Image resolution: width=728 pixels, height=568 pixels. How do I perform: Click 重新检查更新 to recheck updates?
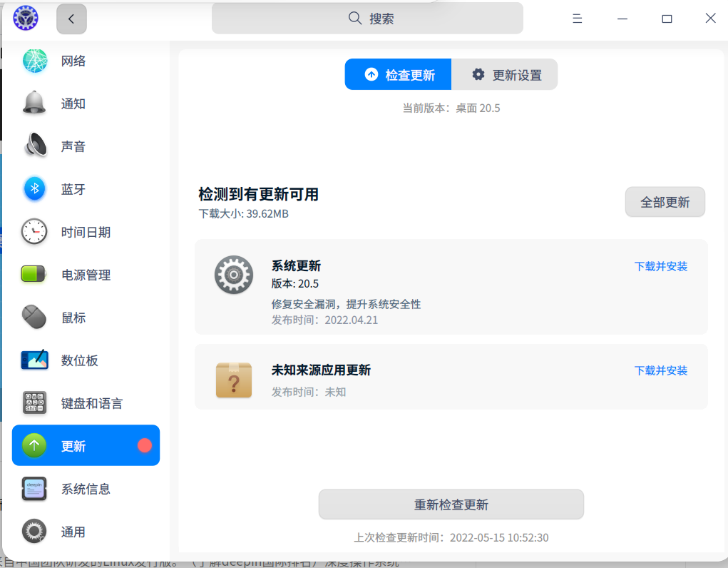(451, 504)
